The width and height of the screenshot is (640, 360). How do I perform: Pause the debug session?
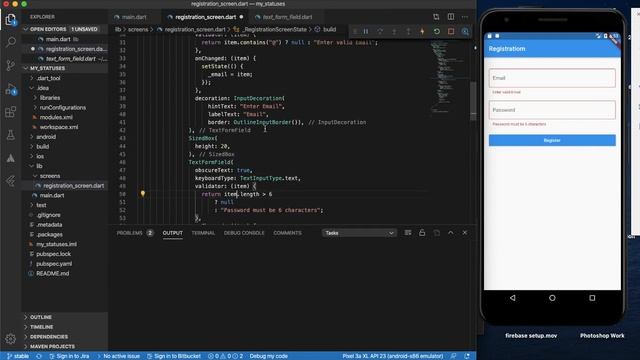tap(366, 31)
